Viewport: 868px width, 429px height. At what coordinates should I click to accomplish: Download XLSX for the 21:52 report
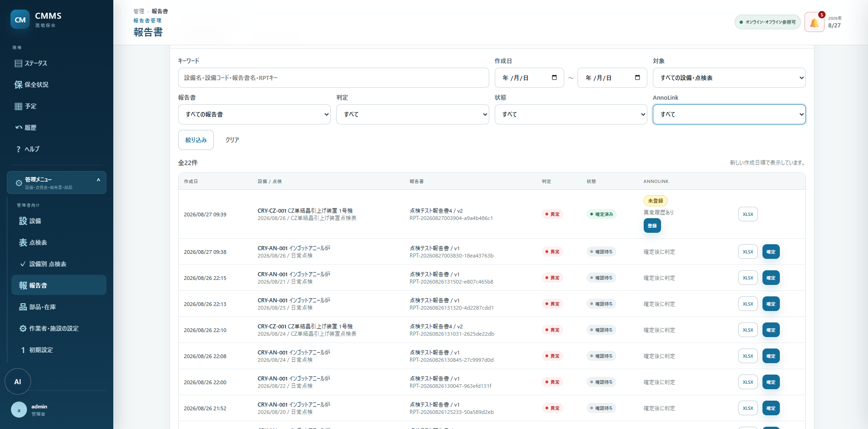[748, 408]
